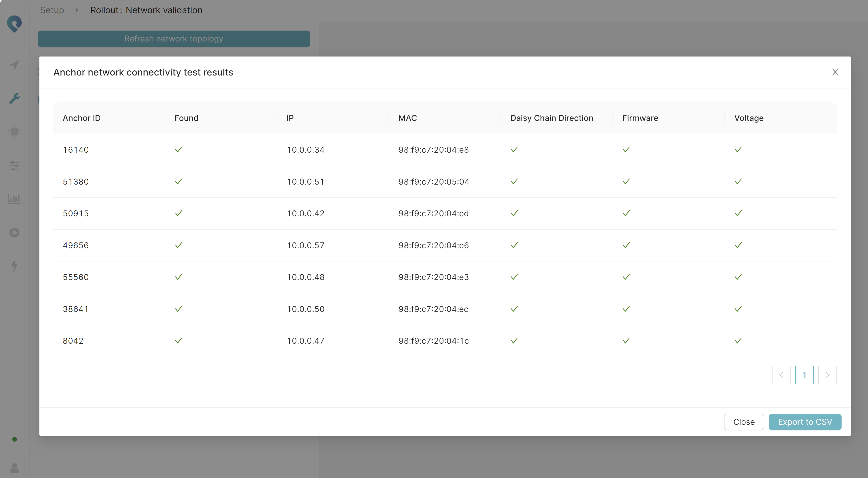The height and width of the screenshot is (478, 868).
Task: Open the sliders settings sidebar icon
Action: pos(14,165)
